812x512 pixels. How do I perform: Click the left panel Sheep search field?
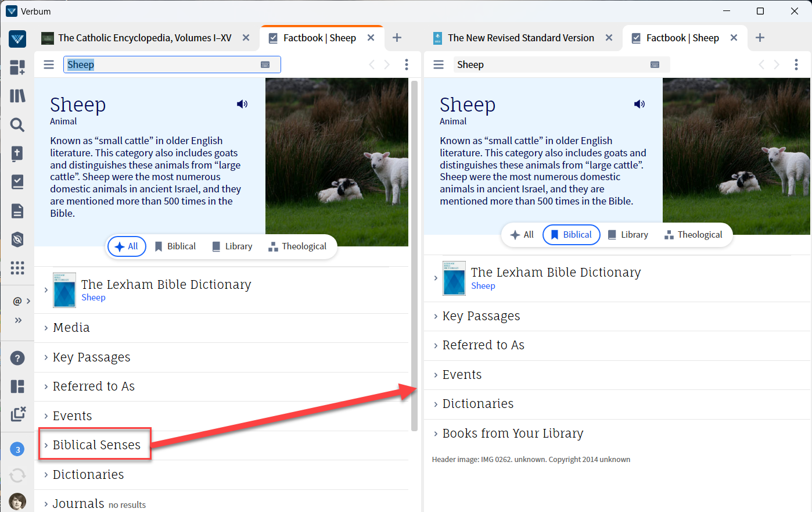(172, 65)
